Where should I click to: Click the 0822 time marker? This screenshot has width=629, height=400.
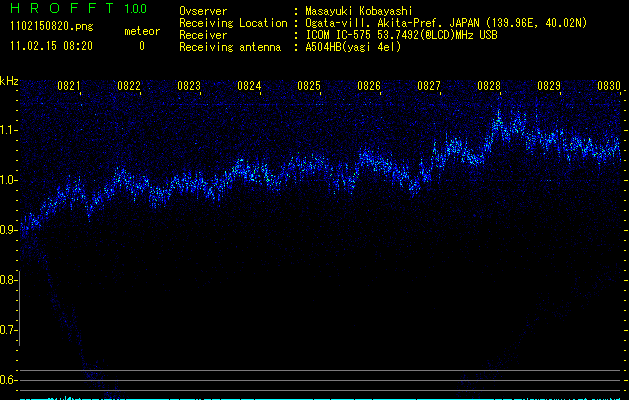coord(129,86)
